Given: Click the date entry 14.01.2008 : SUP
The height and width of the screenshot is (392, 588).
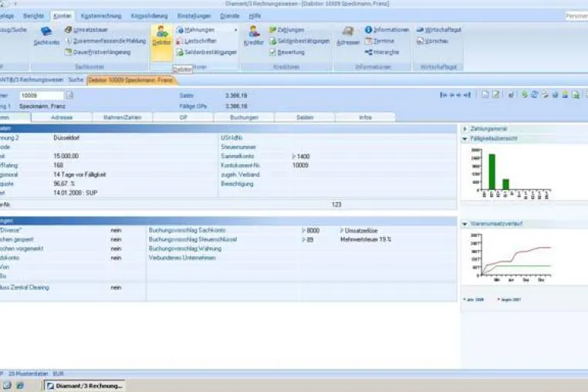Looking at the screenshot, I should [x=76, y=192].
